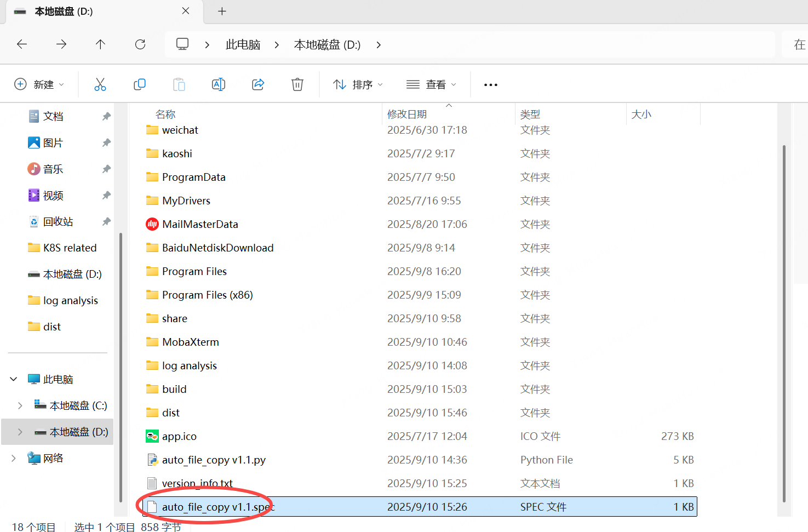Open a new tab with plus button
Image resolution: width=808 pixels, height=532 pixels.
(x=222, y=12)
